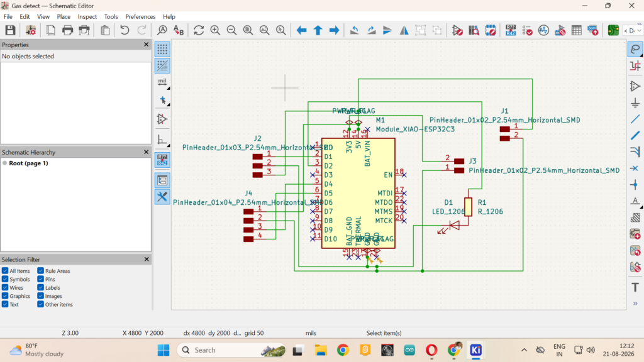The height and width of the screenshot is (362, 644).
Task: Open the Symbol Library Browser
Action: tap(474, 30)
